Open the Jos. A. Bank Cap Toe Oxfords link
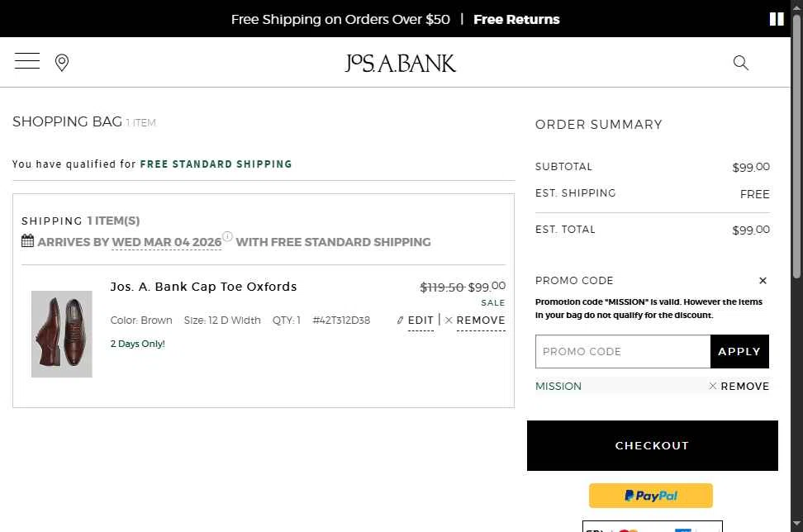 tap(203, 287)
